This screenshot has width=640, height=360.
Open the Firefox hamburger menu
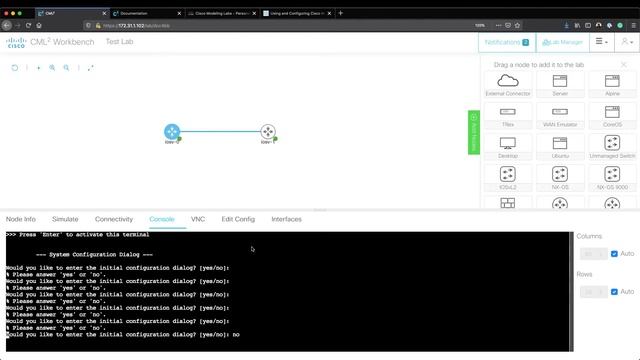633,25
